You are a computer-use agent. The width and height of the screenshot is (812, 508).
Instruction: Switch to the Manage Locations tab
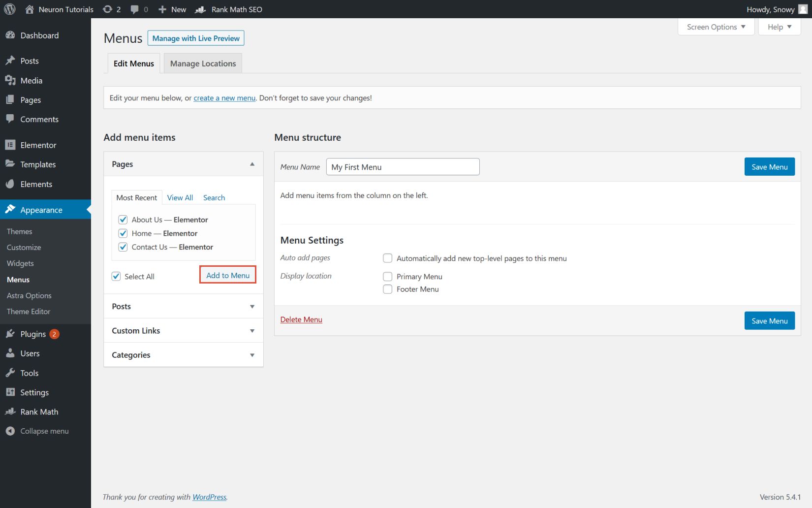202,63
